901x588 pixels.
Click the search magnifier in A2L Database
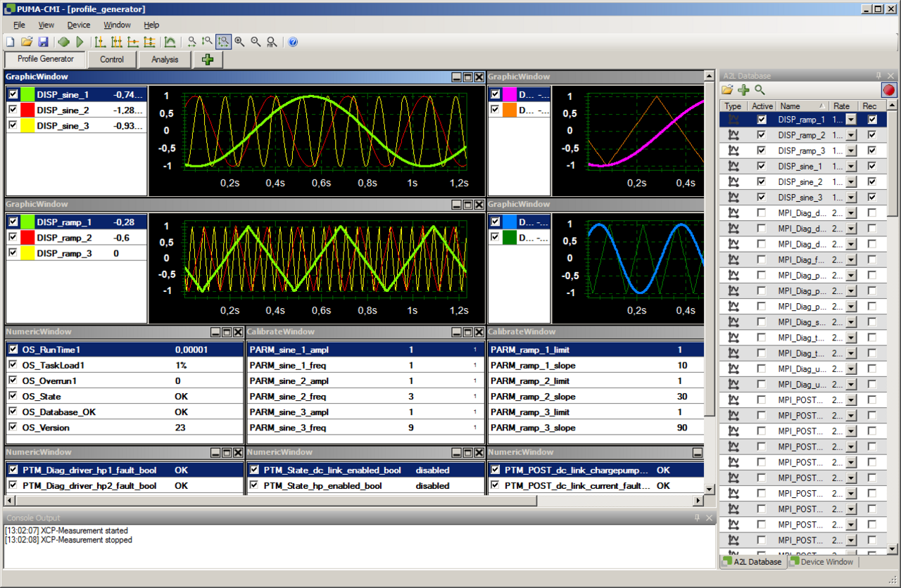[760, 89]
